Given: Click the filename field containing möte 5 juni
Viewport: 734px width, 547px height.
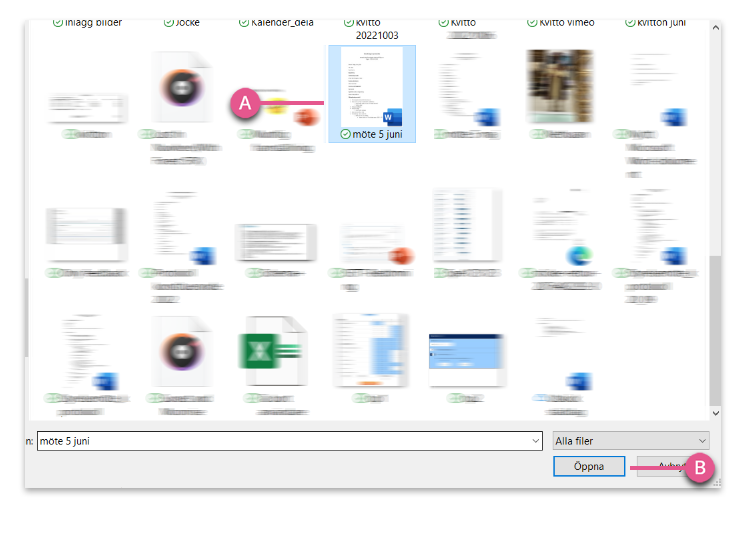Looking at the screenshot, I should (289, 441).
